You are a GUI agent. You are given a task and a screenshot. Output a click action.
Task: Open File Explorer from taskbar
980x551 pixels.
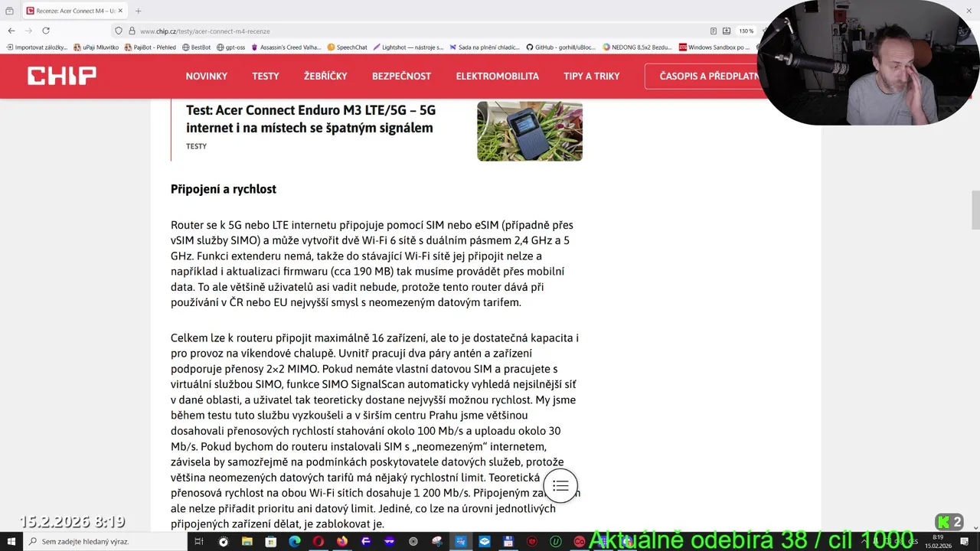click(247, 541)
